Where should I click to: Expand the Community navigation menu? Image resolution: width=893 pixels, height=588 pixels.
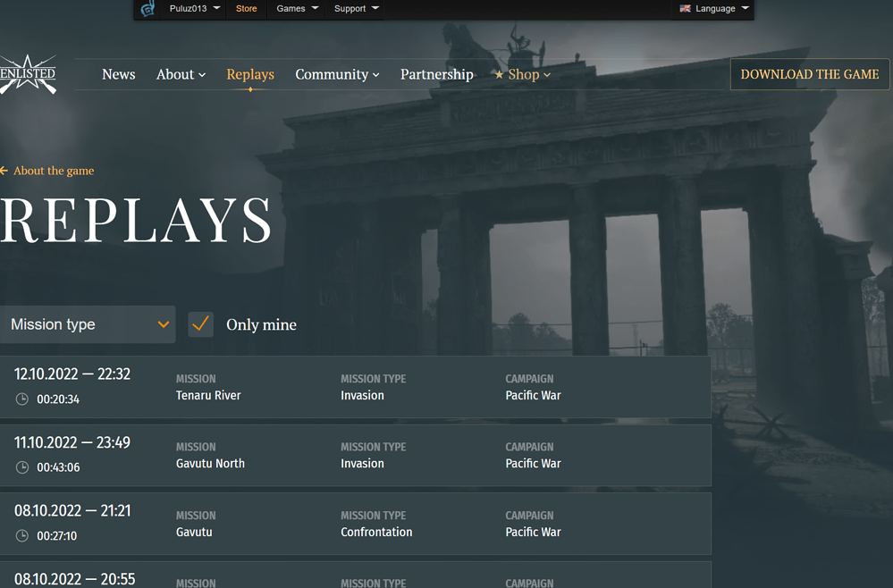(337, 74)
